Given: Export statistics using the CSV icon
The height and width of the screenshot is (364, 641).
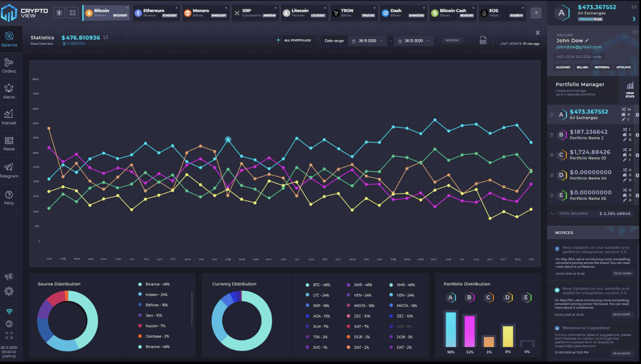Looking at the screenshot, I should point(483,40).
